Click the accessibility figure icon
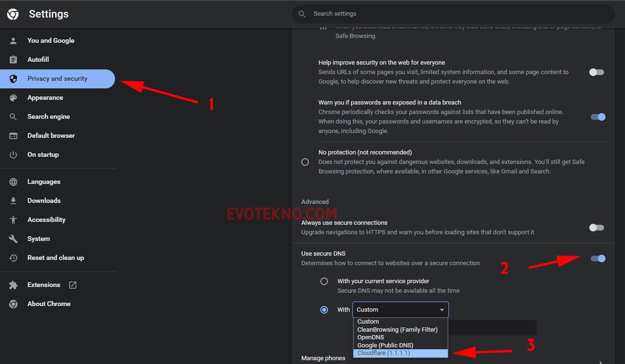625x364 pixels. click(13, 220)
